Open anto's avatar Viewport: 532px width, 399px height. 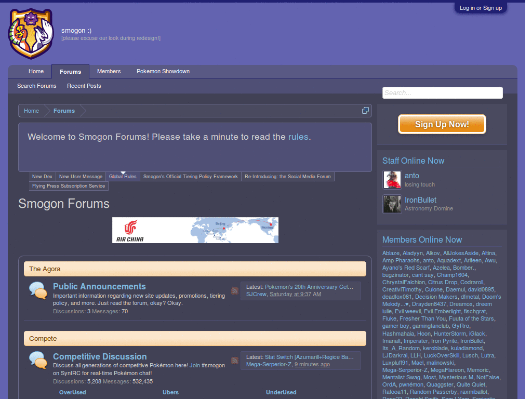click(x=392, y=179)
